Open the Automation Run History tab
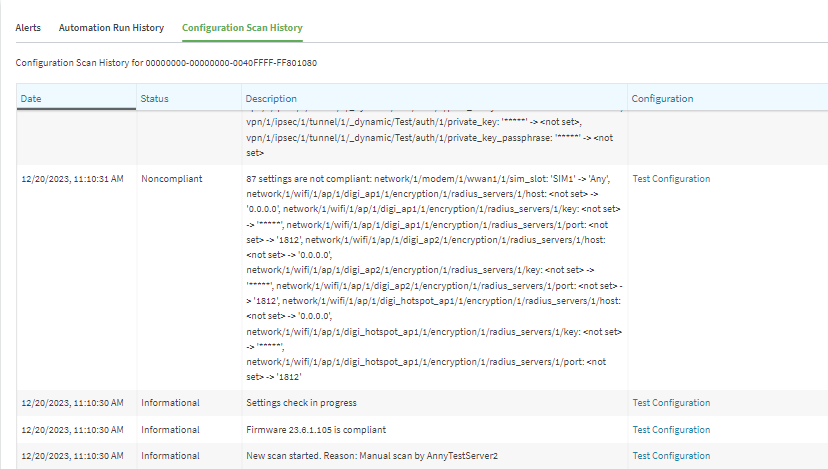This screenshot has width=828, height=469. click(111, 28)
